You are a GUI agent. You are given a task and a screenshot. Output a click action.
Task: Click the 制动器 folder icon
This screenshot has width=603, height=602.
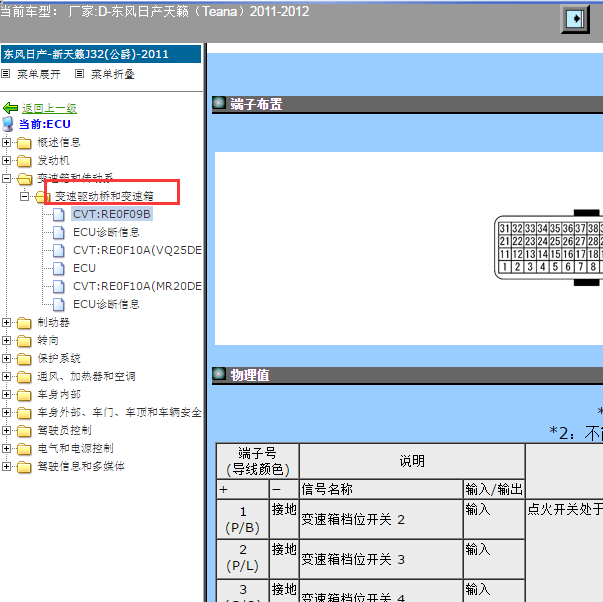(x=24, y=323)
